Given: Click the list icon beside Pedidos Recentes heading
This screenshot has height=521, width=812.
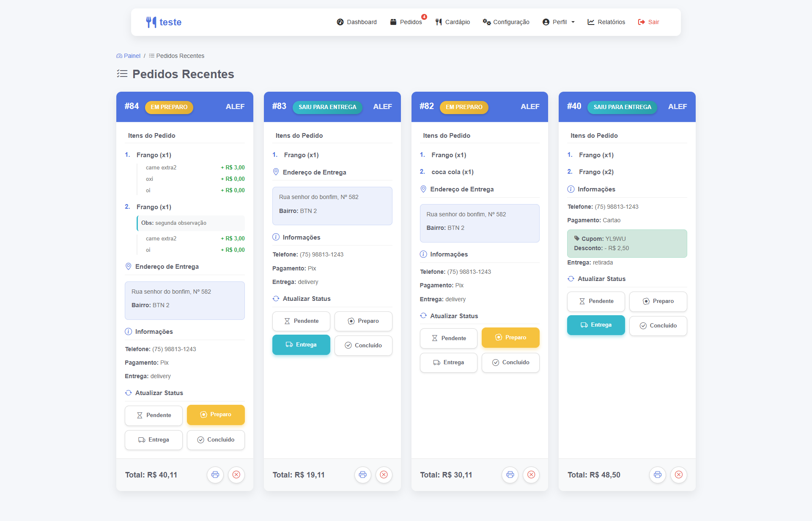Looking at the screenshot, I should [122, 74].
